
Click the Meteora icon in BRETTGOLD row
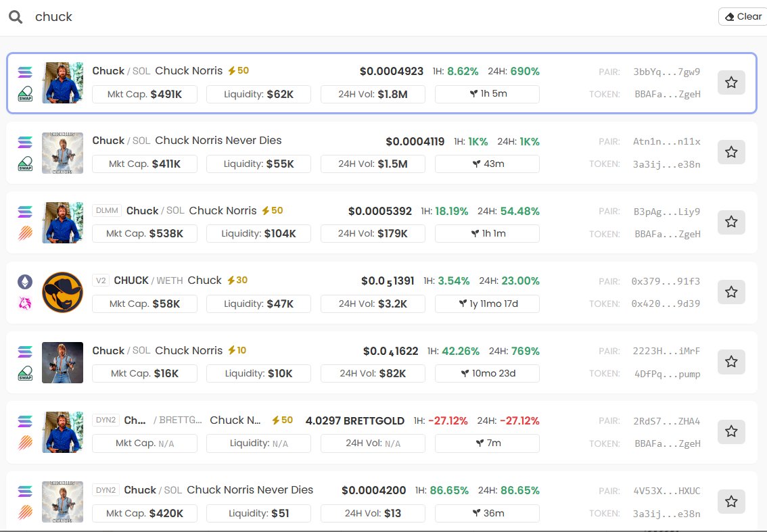pyautogui.click(x=25, y=443)
